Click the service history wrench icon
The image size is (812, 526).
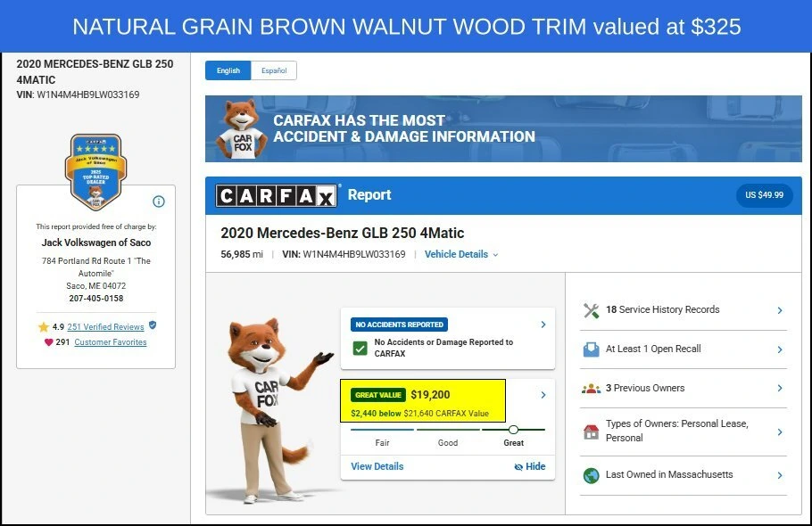click(591, 310)
